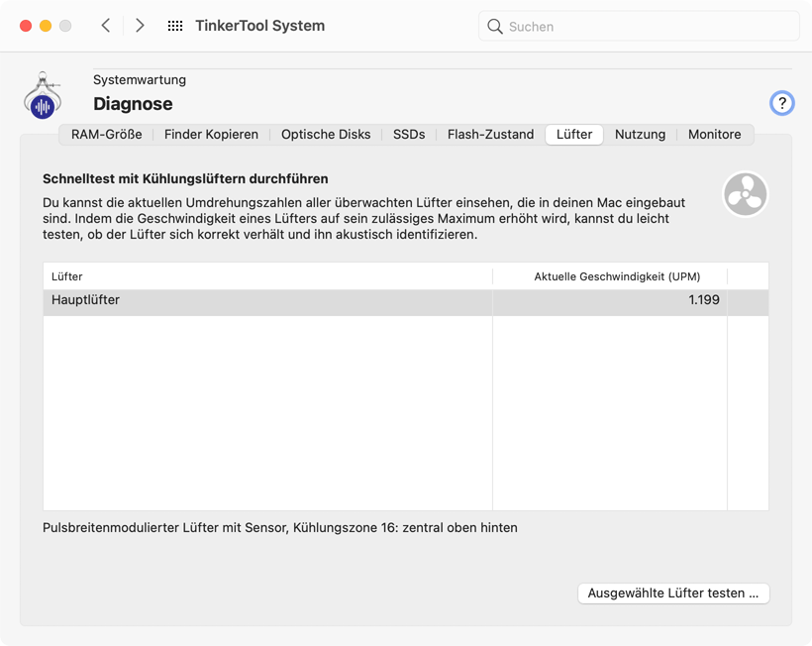Focus the Suchen search field

coord(639,26)
